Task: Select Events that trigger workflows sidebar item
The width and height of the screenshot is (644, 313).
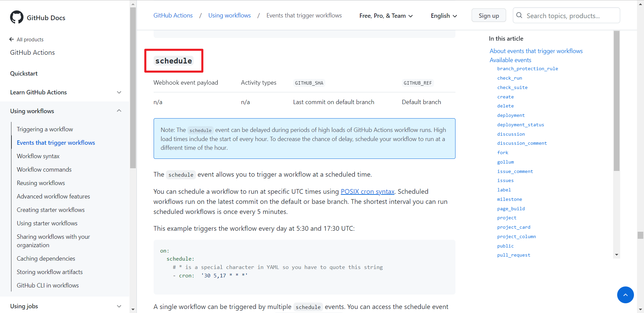Action: [x=56, y=143]
